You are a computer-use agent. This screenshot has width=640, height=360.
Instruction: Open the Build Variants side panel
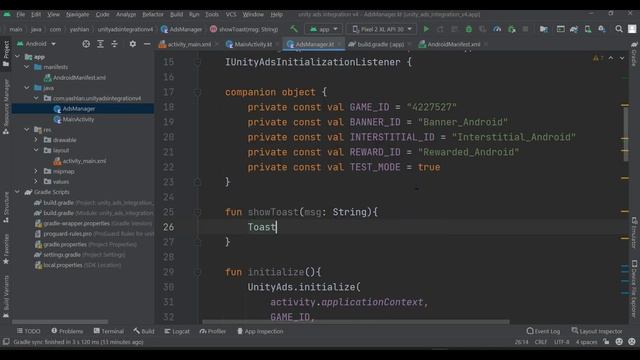(x=6, y=297)
